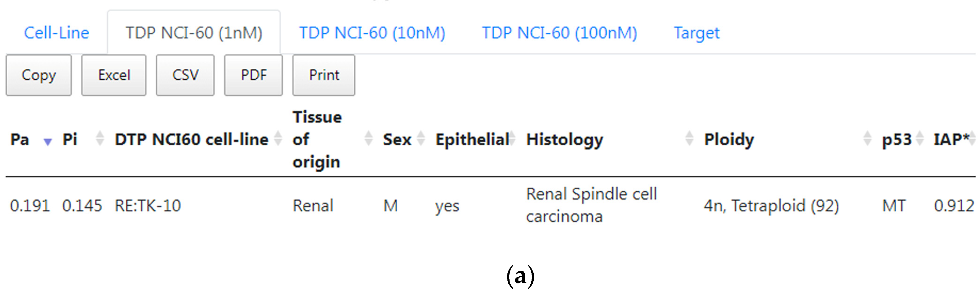
Task: Open TDP NCI-60 (100nM) tab
Action: [559, 33]
